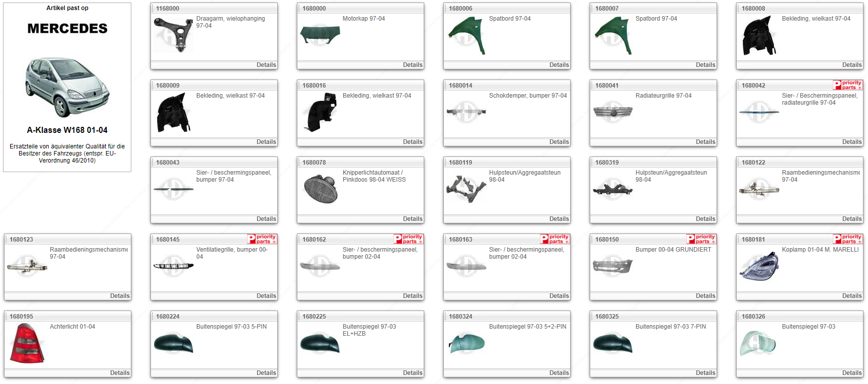Image resolution: width=868 pixels, height=384 pixels.
Task: Select the green Spatbord 1680006 fender image
Action: pyautogui.click(x=466, y=35)
